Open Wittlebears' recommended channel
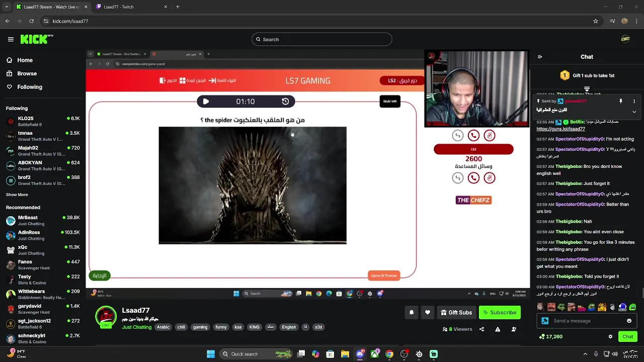Image resolution: width=644 pixels, height=362 pixels. [x=43, y=294]
